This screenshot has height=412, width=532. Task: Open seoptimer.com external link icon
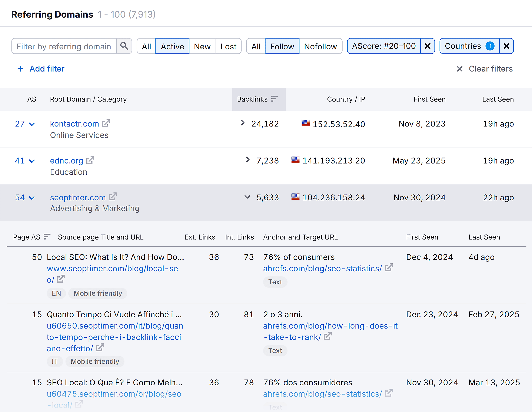coord(113,197)
